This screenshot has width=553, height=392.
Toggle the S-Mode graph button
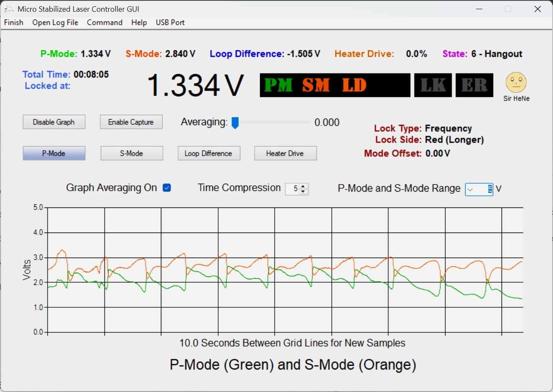[132, 153]
